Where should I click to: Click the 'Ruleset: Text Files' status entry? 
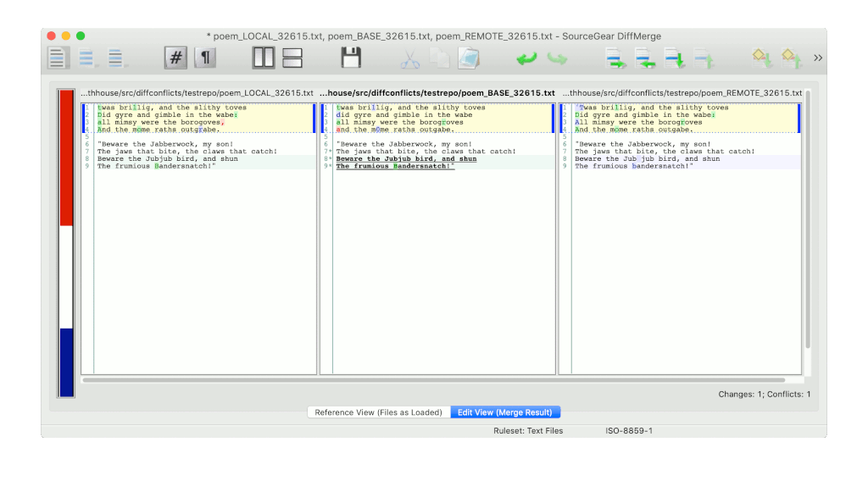(x=528, y=431)
